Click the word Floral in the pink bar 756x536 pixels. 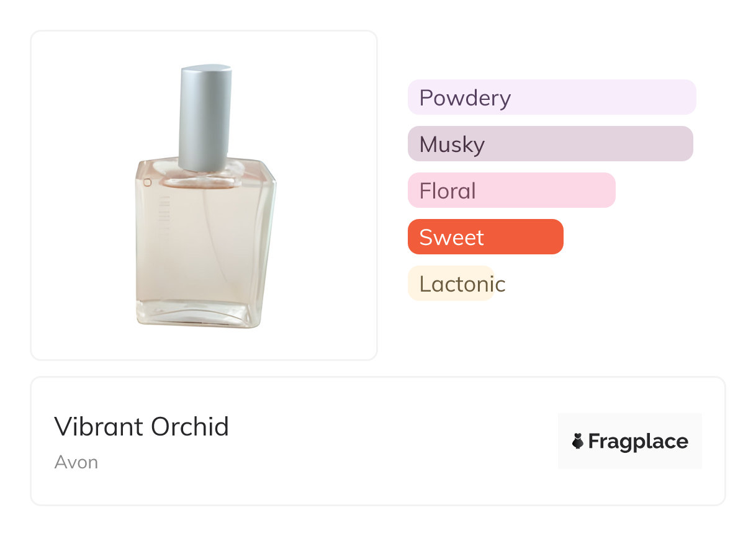pos(448,191)
